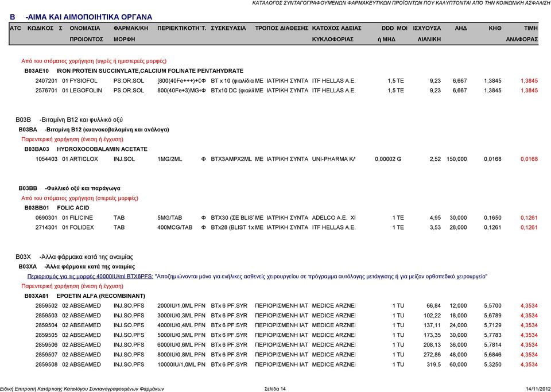Click the 'ΤΡΟΠΟΣ ΔΙΑΘΕΣΗΣ' column header

282,28
